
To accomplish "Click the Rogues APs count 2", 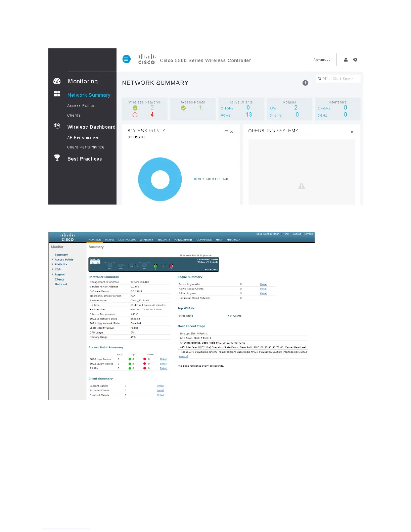I will [296, 107].
